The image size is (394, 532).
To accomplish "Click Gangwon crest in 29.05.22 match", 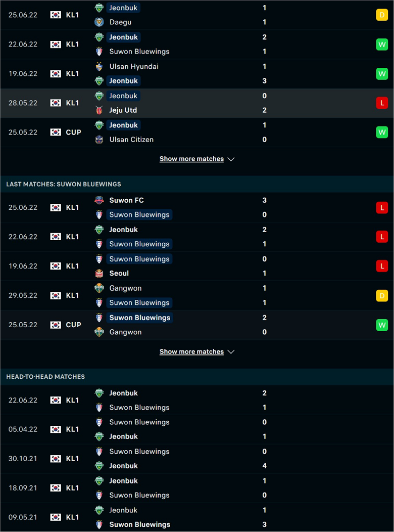I will (99, 288).
